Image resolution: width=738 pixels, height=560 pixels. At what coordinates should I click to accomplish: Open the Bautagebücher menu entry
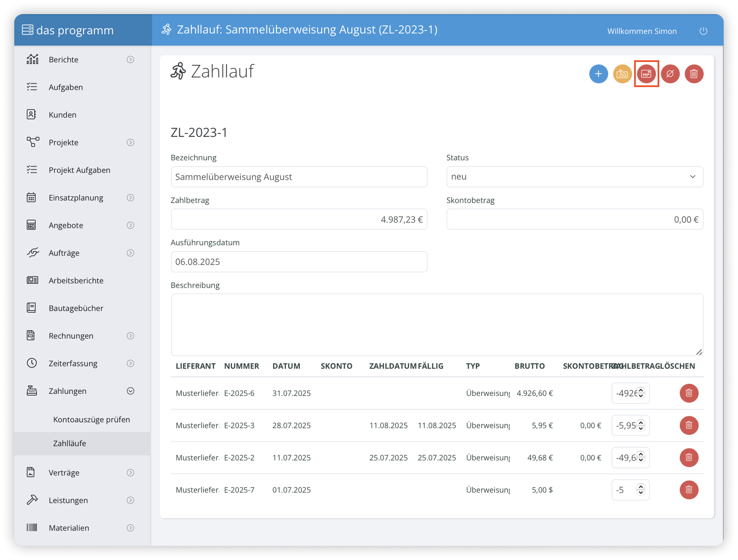coord(76,308)
